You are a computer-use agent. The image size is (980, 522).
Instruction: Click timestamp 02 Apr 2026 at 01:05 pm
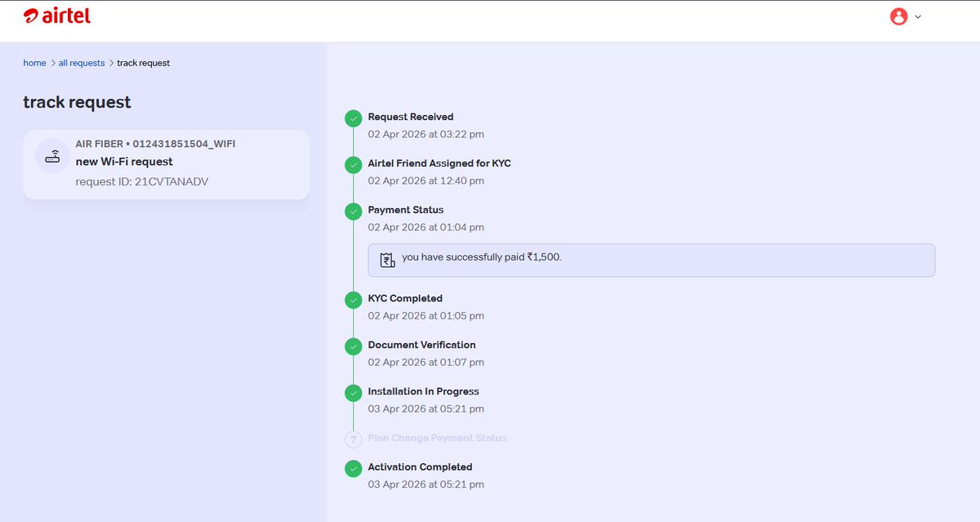click(x=426, y=315)
